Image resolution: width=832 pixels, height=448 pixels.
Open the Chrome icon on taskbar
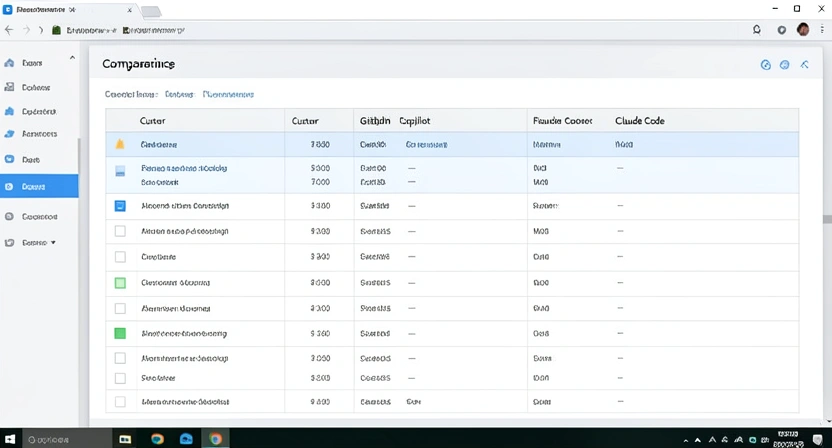(215, 439)
